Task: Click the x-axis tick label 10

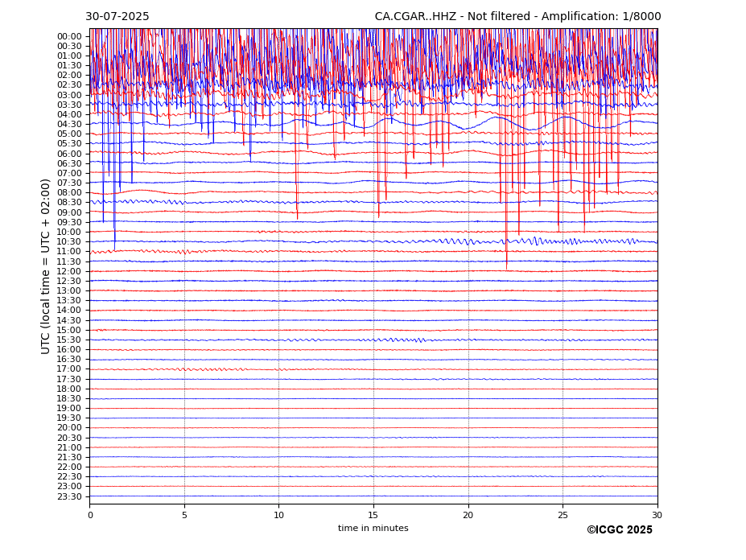Action: tap(279, 515)
